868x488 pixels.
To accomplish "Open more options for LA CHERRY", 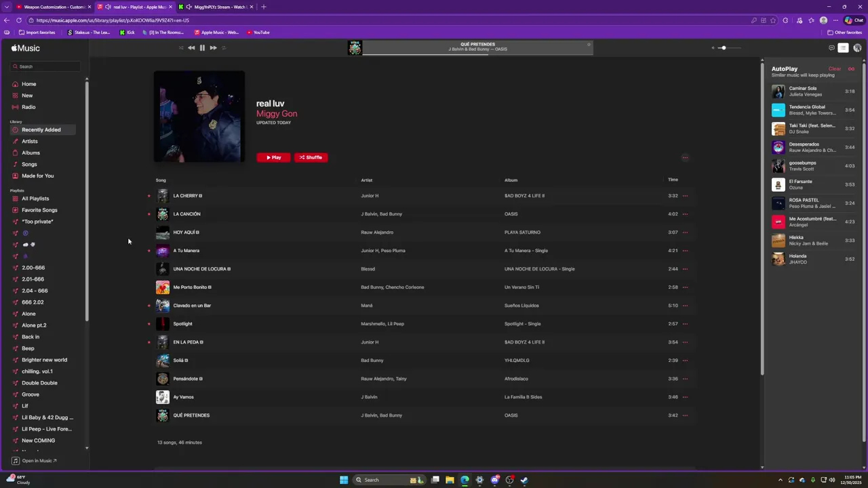I will [x=685, y=196].
